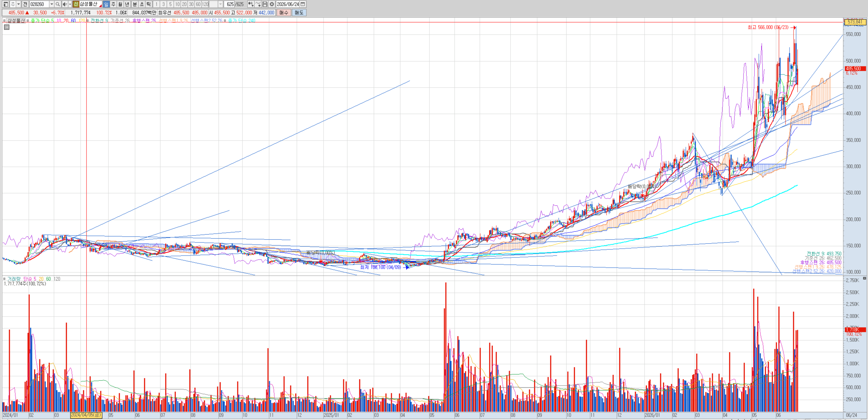Click the stock code input field 028260
The height and width of the screenshot is (420, 868).
click(x=39, y=4)
